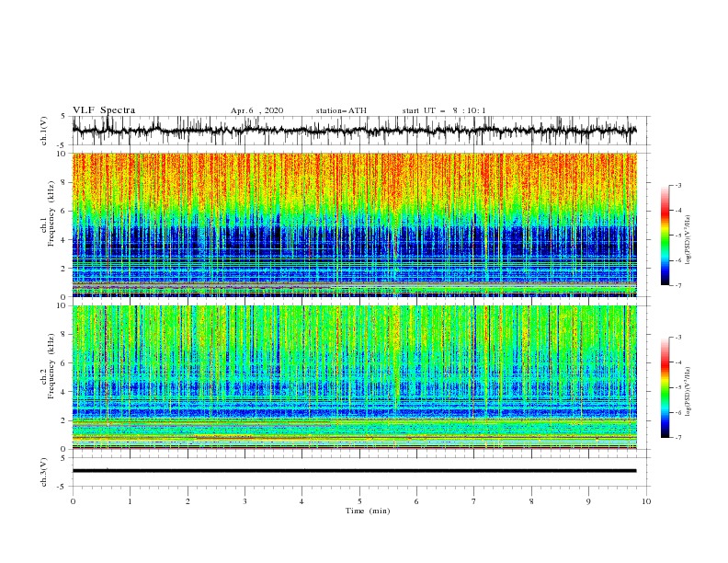Click the ch.1 spectrogram plot area
The width and height of the screenshot is (728, 563).
pos(355,224)
